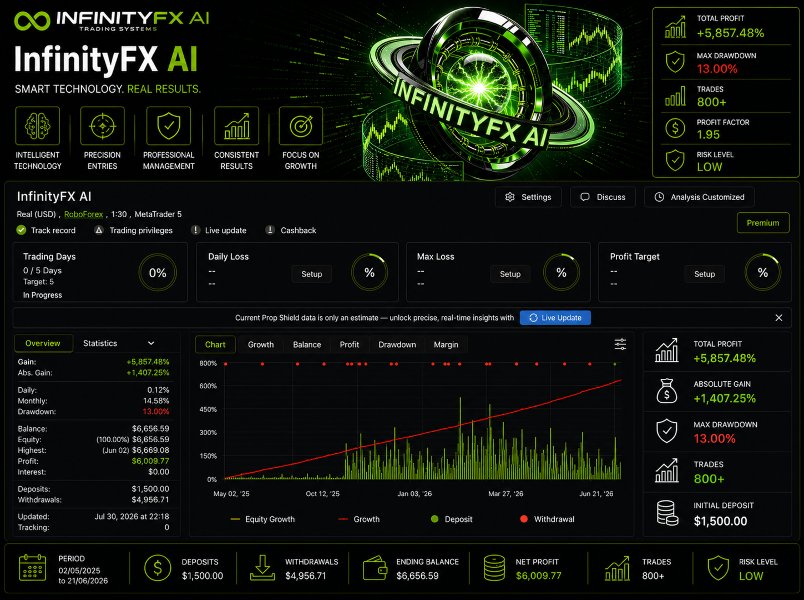The height and width of the screenshot is (600, 804).
Task: Click the Period calendar icon
Action: click(32, 568)
